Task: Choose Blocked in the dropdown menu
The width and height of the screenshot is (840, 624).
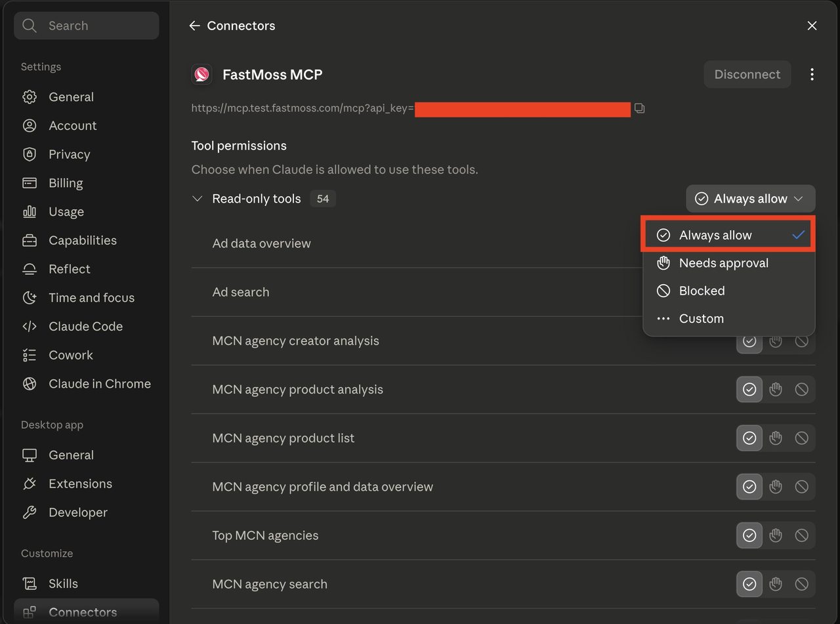Action: coord(728,291)
